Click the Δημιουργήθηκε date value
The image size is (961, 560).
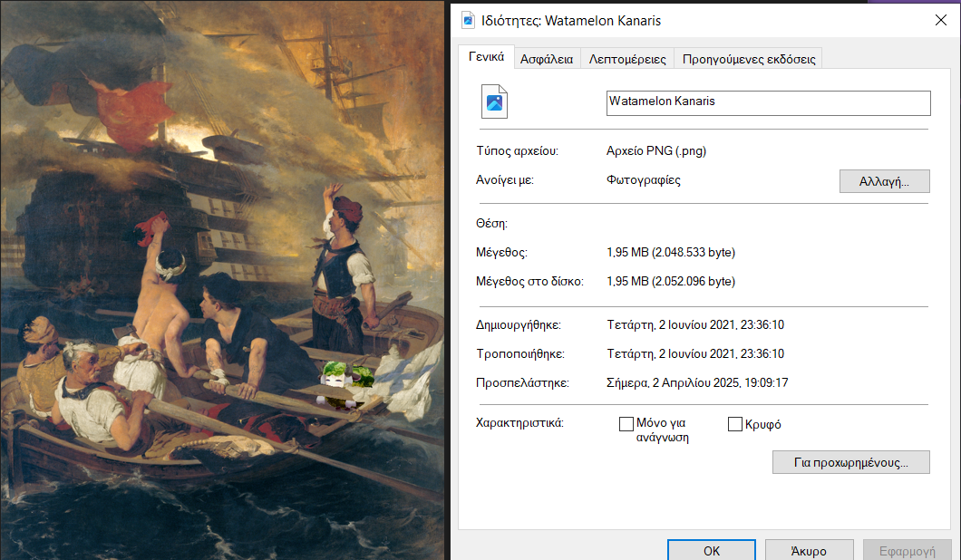695,324
